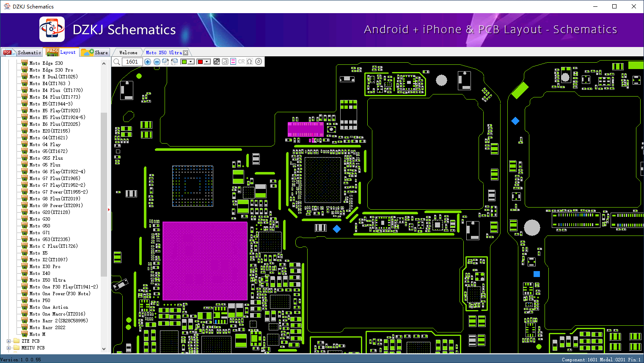Open the red color dropdown arrow
Screen dimensions: 644x363
point(207,62)
